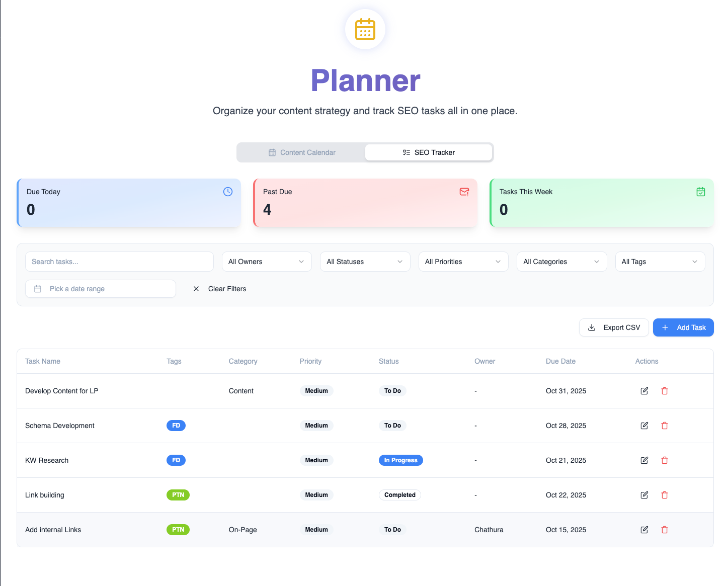Click the calendar icon in the date range field
The image size is (728, 586).
tap(38, 289)
